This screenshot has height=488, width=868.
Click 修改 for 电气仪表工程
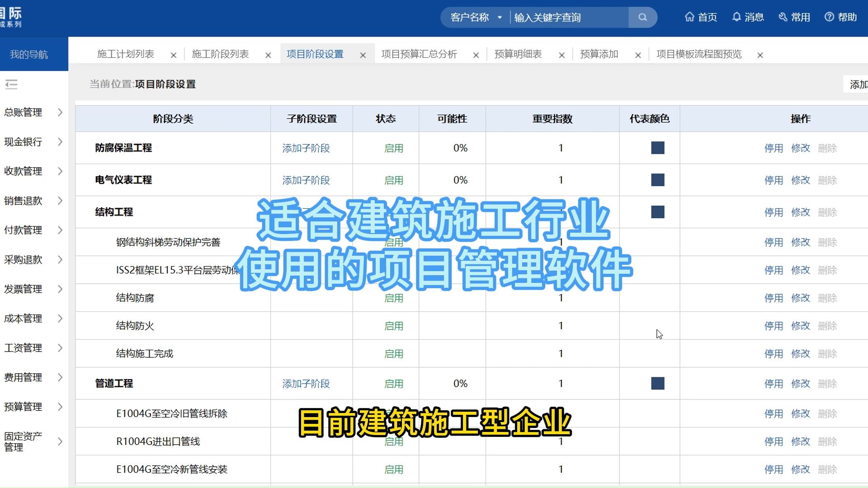coord(801,180)
